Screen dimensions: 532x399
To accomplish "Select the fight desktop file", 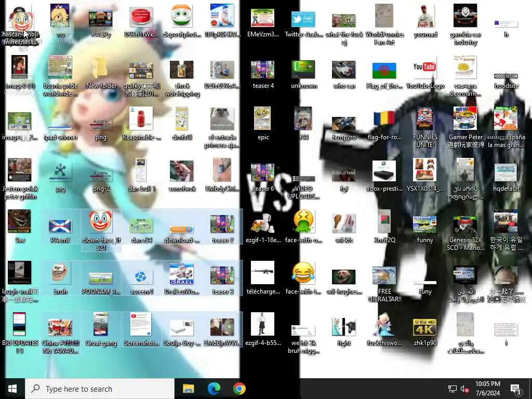I will (344, 332).
